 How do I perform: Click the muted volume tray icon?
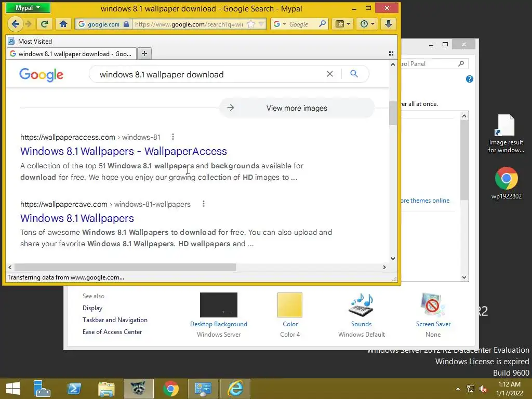(x=483, y=389)
